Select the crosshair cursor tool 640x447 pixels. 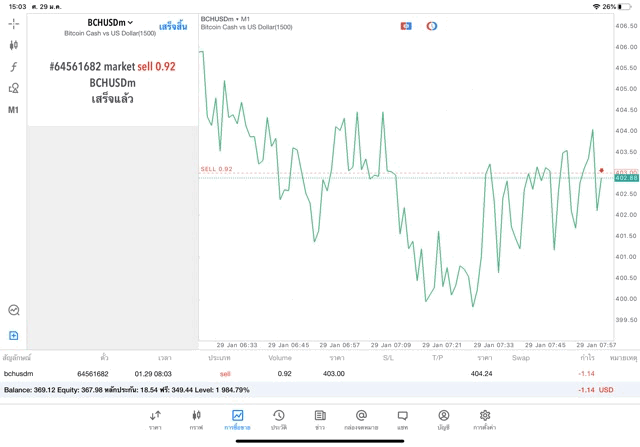click(13, 24)
